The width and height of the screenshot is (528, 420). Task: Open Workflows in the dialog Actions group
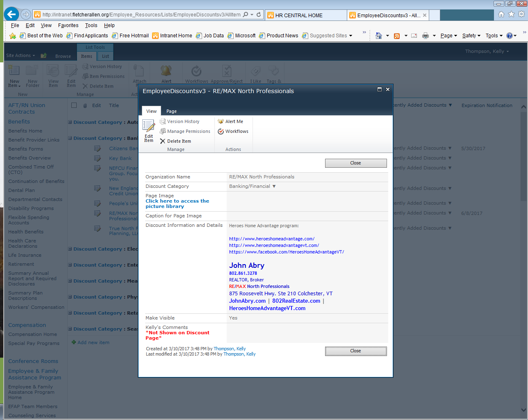pos(233,131)
